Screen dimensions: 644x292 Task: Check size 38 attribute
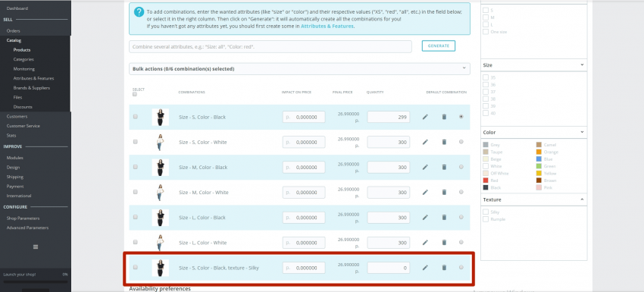pos(486,99)
